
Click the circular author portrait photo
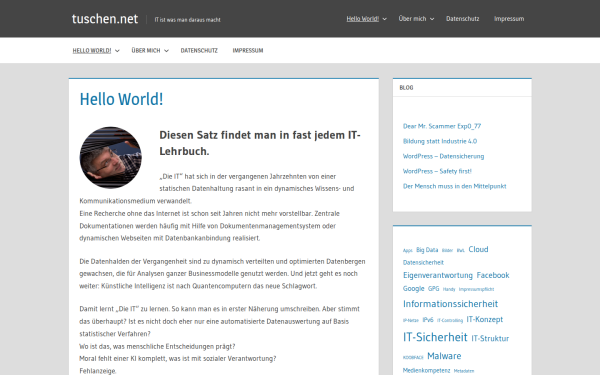(111, 158)
